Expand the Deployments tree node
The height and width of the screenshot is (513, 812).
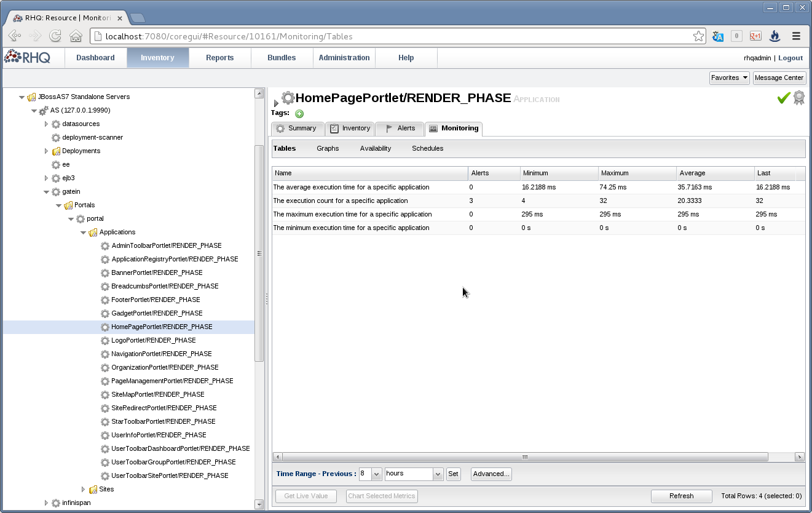[46, 151]
